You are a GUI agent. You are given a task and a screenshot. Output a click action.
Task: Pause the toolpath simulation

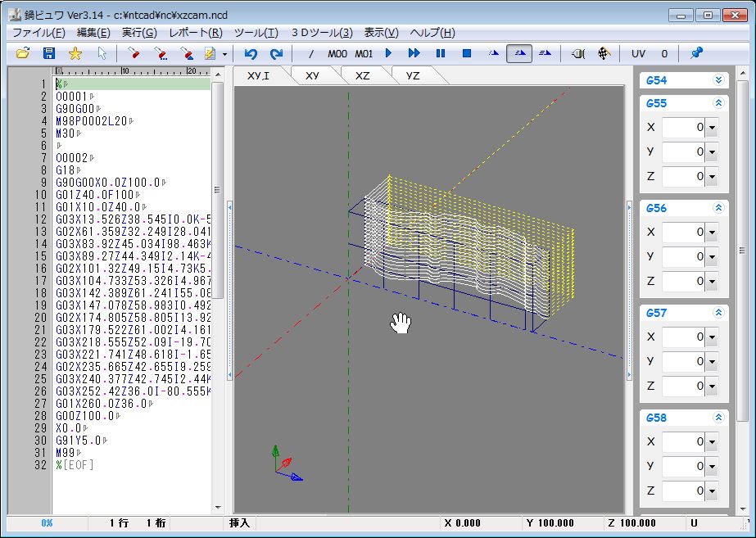point(441,53)
